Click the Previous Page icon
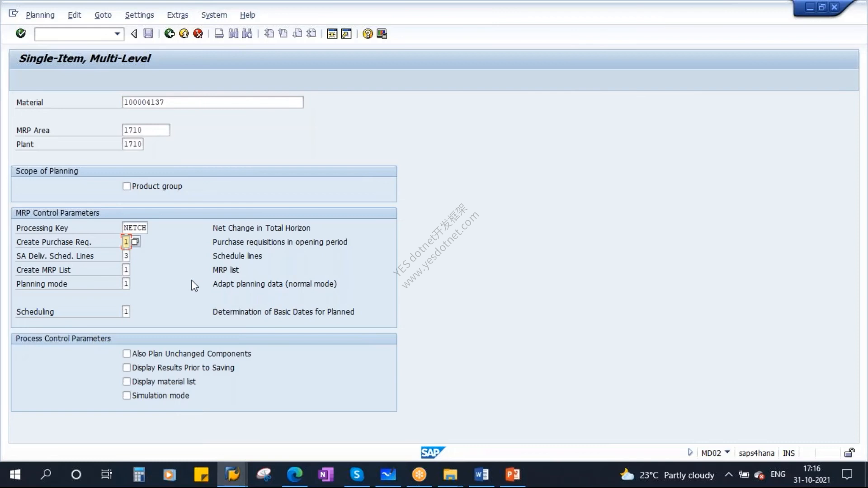Image resolution: width=868 pixels, height=488 pixels. (283, 33)
